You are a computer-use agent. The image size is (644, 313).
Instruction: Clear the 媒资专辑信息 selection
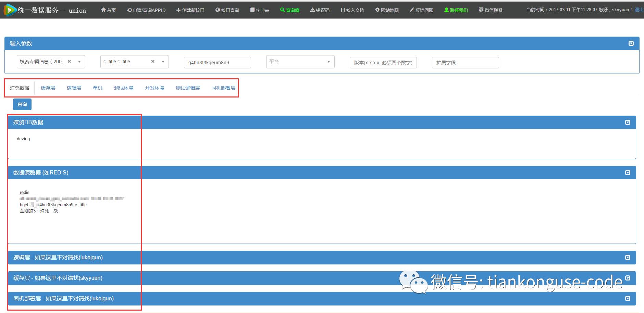[x=69, y=62]
